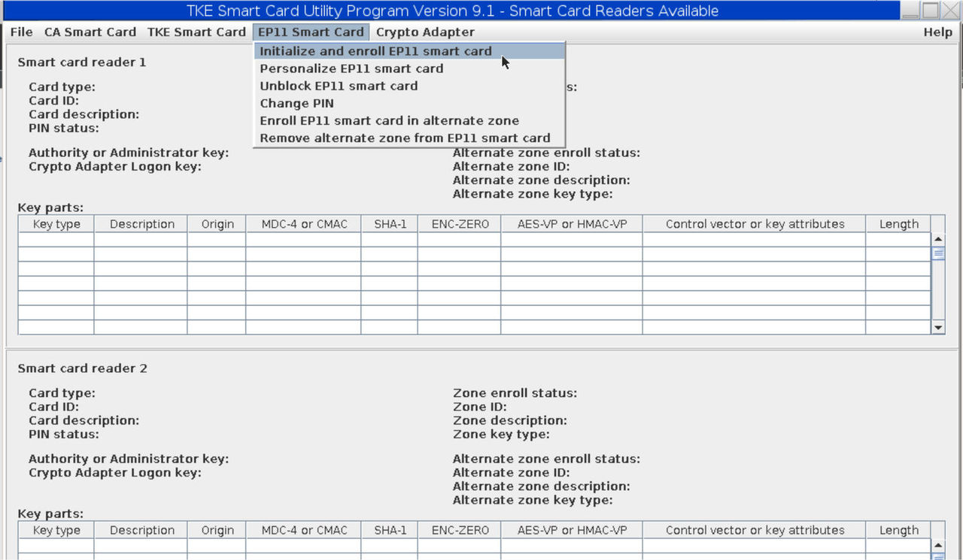Select Unblock EP11 smart card
This screenshot has width=963, height=560.
click(409, 86)
